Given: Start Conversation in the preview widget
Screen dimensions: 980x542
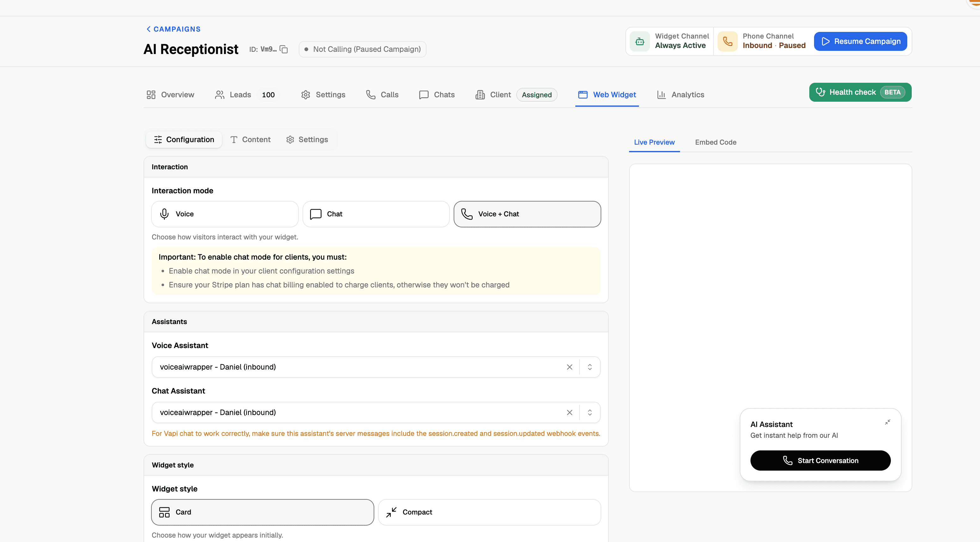Looking at the screenshot, I should [x=820, y=460].
